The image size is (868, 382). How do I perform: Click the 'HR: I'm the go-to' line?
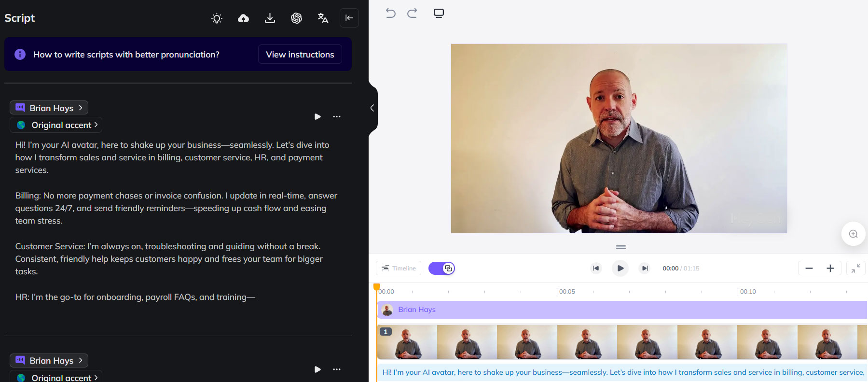[135, 297]
